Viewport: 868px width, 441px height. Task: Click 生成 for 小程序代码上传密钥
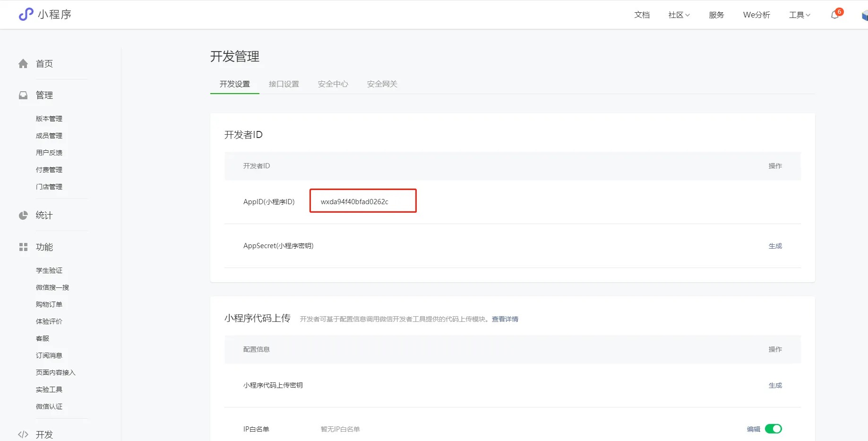coord(775,385)
